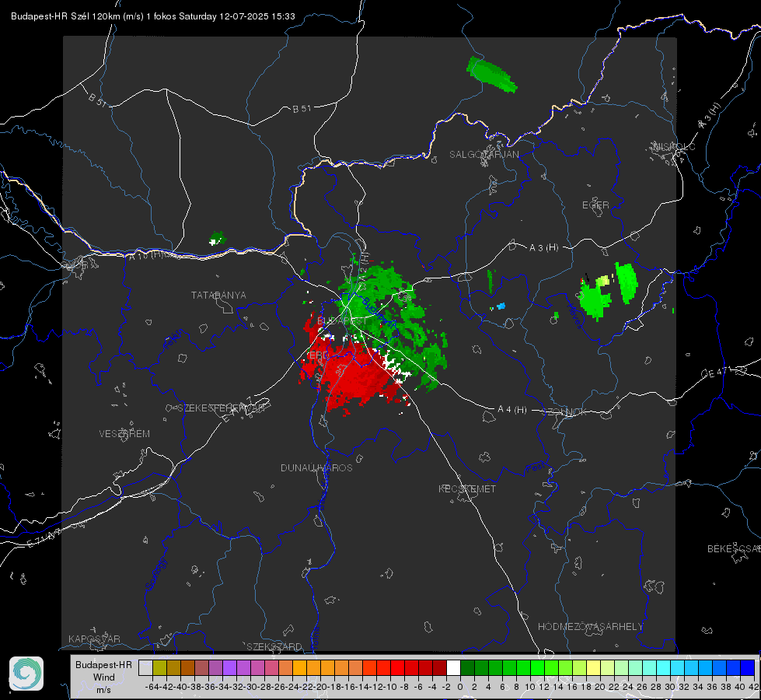The width and height of the screenshot is (761, 700).
Task: Select the yellow swatch between 18 and 20
Action: [593, 667]
